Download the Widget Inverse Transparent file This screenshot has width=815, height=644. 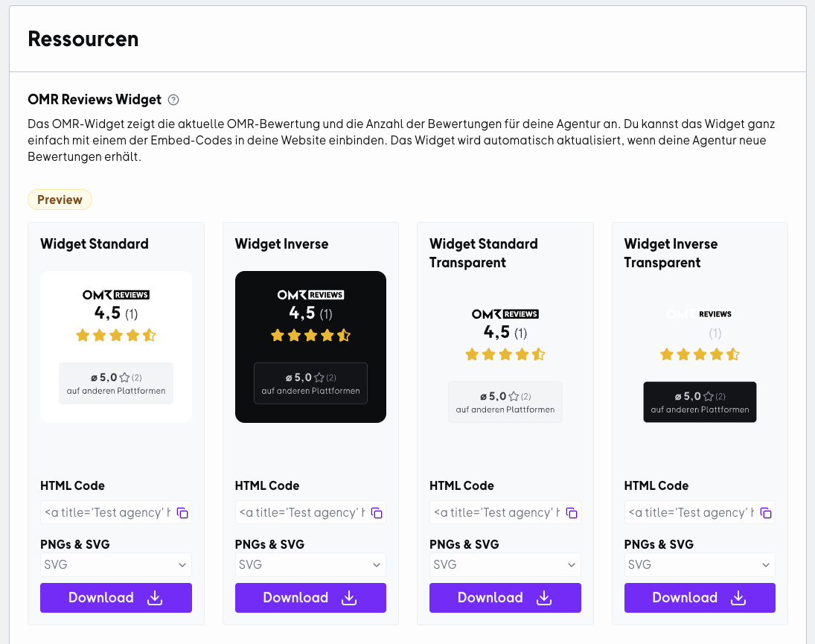point(700,598)
